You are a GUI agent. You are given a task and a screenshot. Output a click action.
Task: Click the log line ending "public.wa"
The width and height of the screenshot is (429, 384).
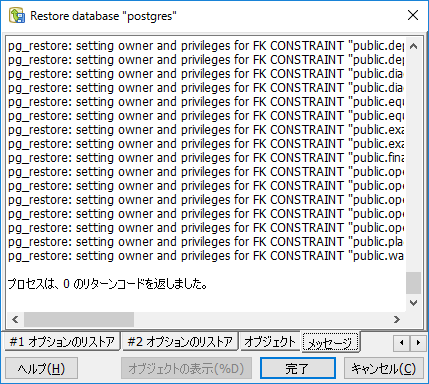tap(206, 256)
